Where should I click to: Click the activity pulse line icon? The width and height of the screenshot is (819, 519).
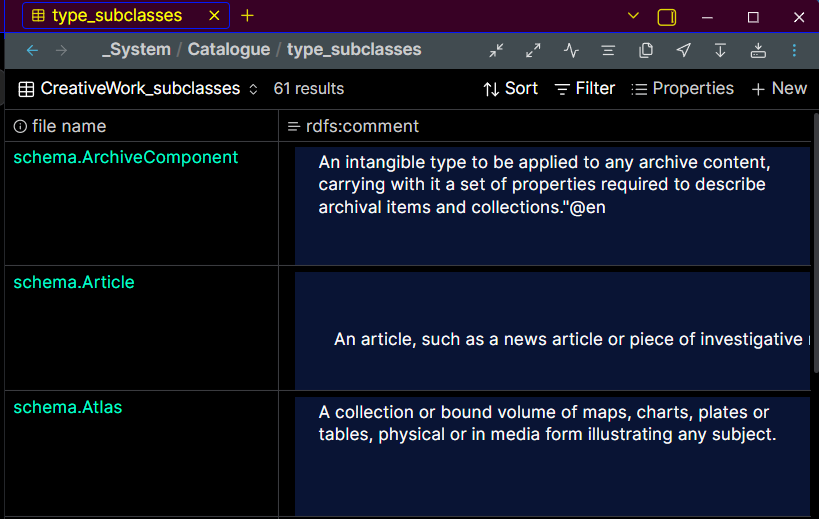click(571, 50)
